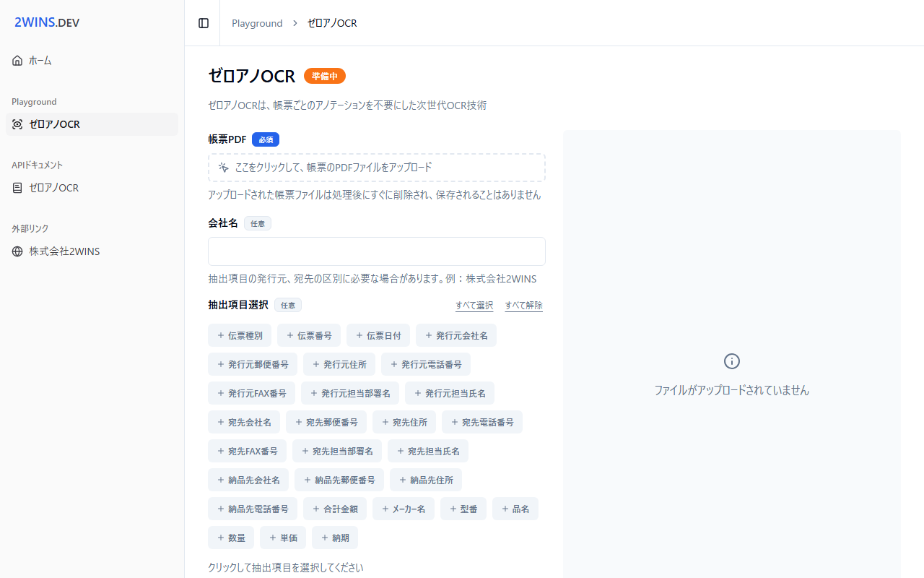Toggle the 発行元会社名 extraction item
The width and height of the screenshot is (924, 578).
point(456,335)
